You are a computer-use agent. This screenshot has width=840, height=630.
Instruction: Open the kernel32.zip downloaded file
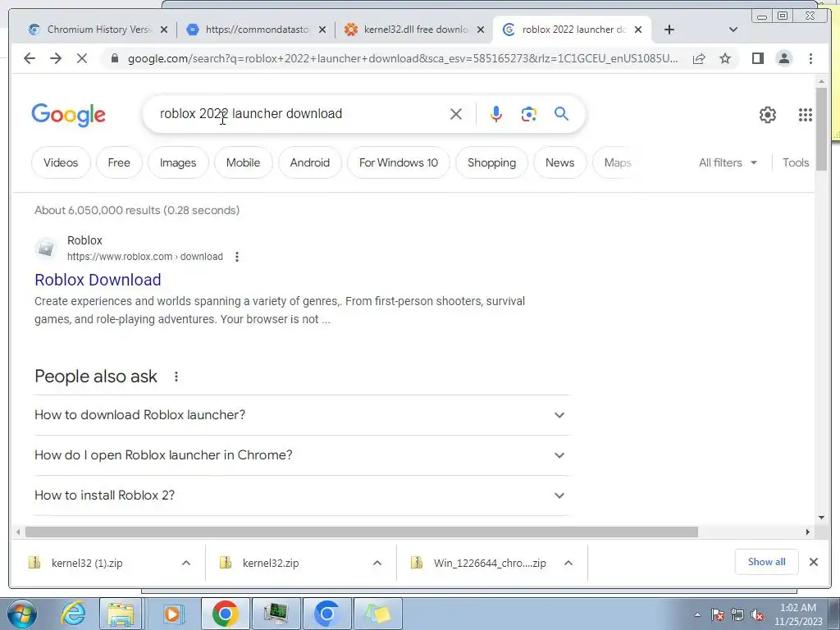tap(271, 563)
